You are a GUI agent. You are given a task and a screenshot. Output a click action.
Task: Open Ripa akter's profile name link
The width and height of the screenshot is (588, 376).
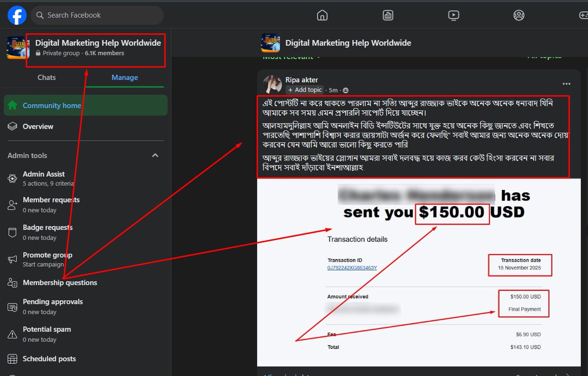click(x=302, y=80)
